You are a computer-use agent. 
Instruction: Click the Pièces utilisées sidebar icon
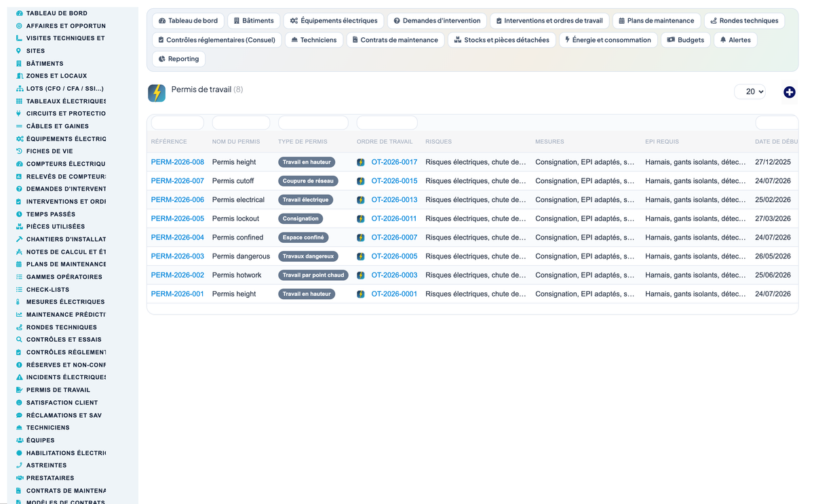click(x=19, y=227)
